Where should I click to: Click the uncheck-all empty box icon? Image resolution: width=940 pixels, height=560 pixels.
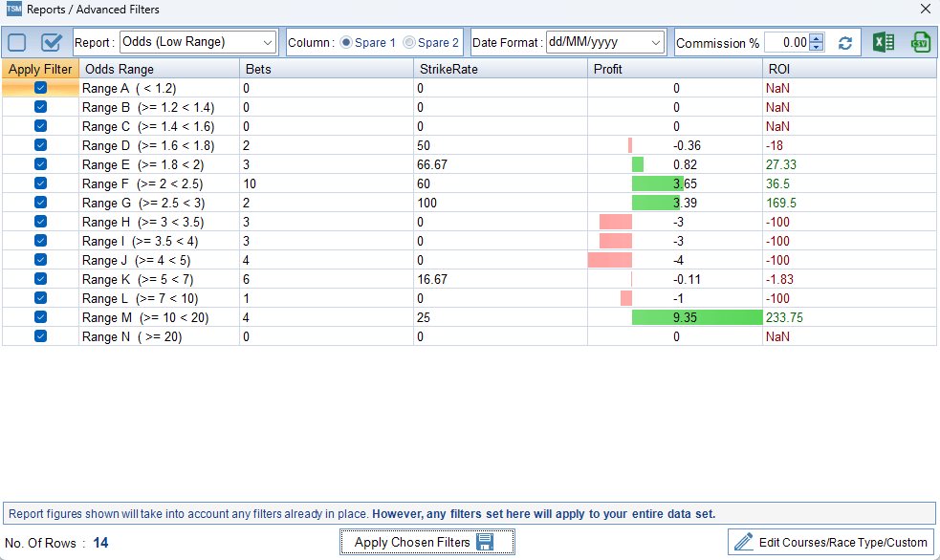[17, 42]
